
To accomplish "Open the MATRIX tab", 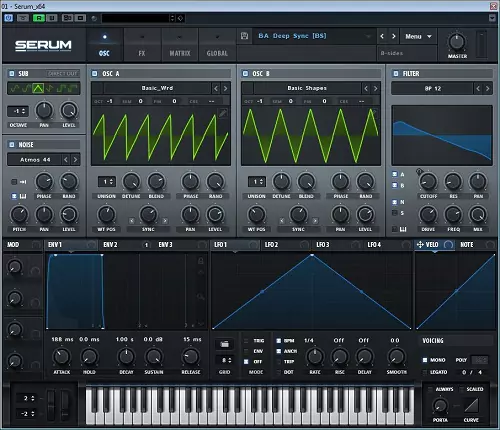I will [180, 45].
